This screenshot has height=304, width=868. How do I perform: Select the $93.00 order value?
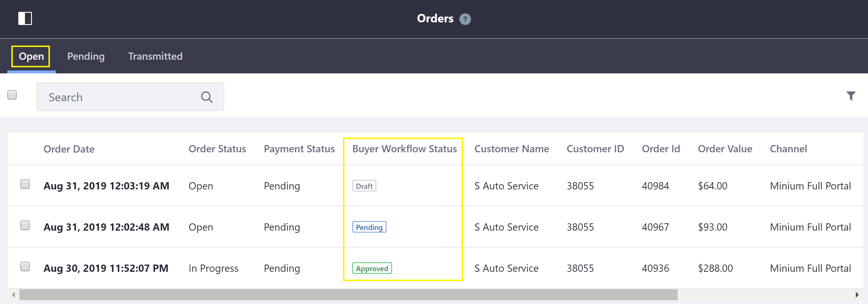[713, 227]
